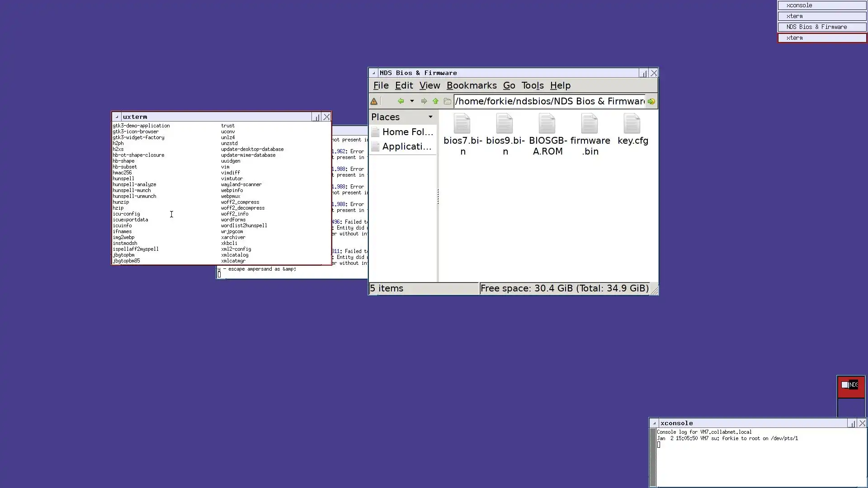Open the Tools menu
Viewport: 868px width, 488px height.
pyautogui.click(x=532, y=85)
